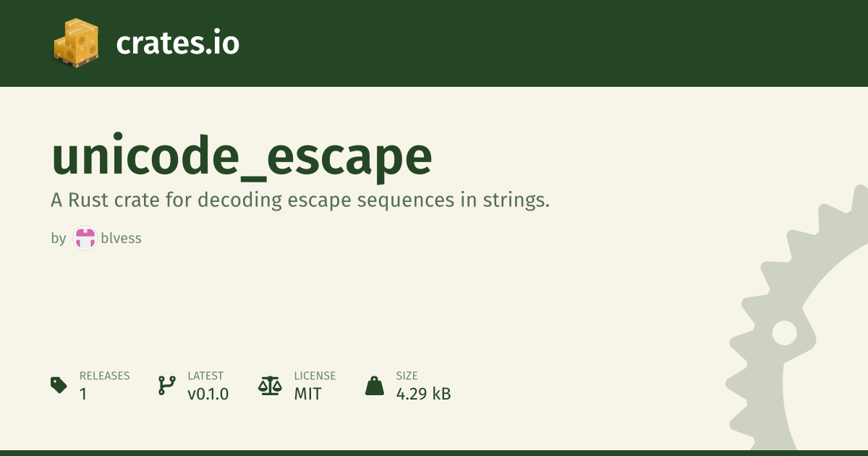Click the SIZE label

coord(407,376)
